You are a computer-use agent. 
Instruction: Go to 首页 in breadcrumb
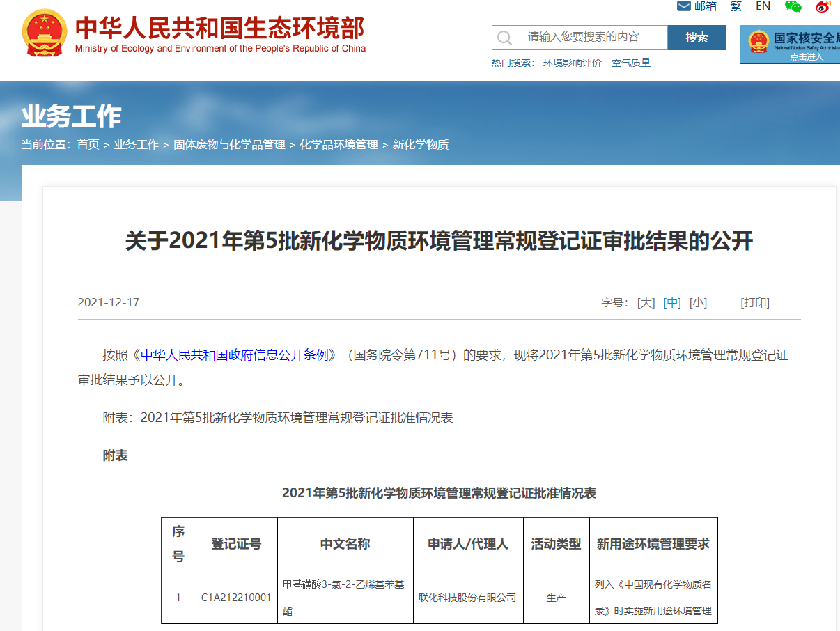pyautogui.click(x=88, y=145)
